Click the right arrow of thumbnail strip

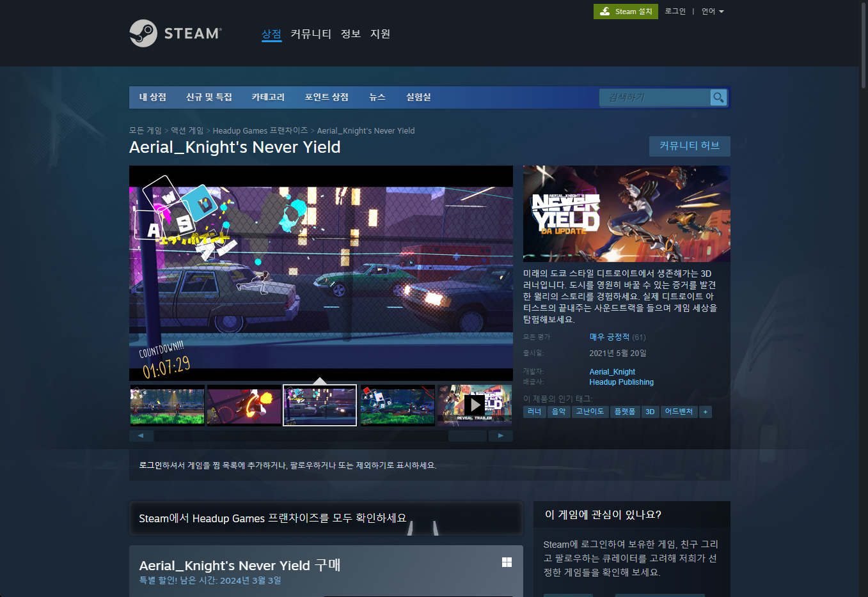pyautogui.click(x=501, y=436)
